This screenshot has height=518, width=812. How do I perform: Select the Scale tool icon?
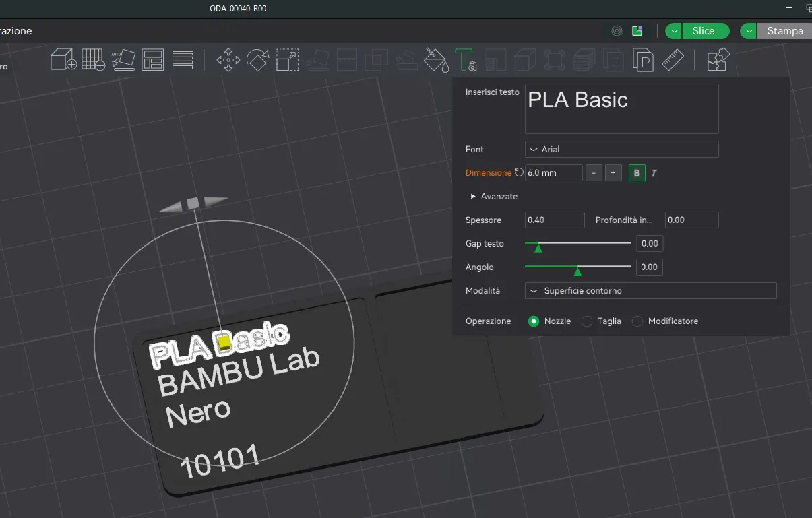pyautogui.click(x=287, y=59)
